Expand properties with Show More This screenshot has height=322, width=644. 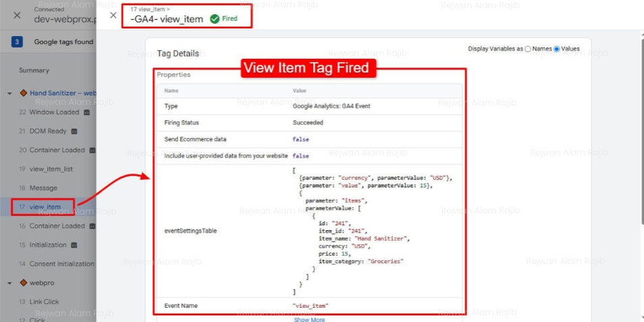pyautogui.click(x=309, y=319)
